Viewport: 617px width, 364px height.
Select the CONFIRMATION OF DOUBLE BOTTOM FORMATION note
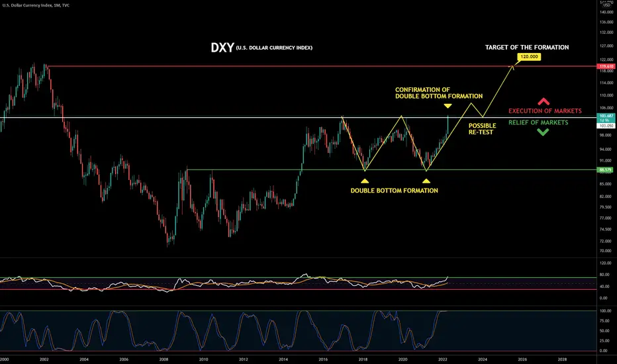(x=439, y=93)
